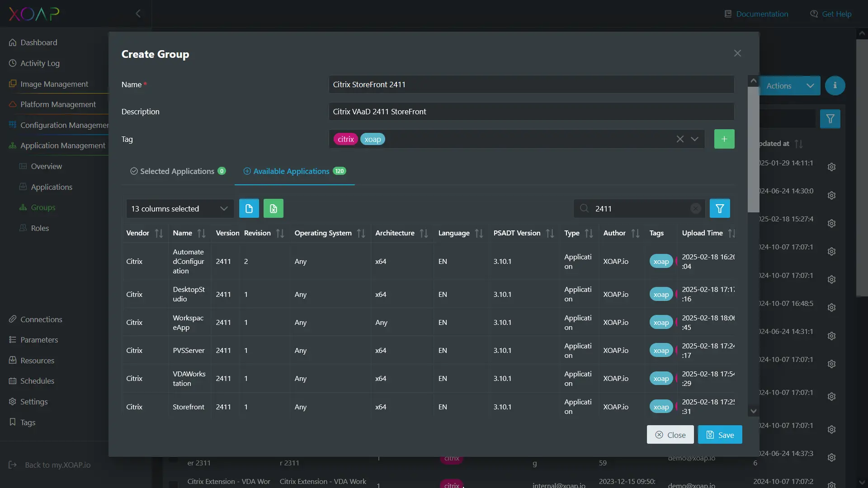Click the blue filter icon beside search

pyautogui.click(x=719, y=208)
